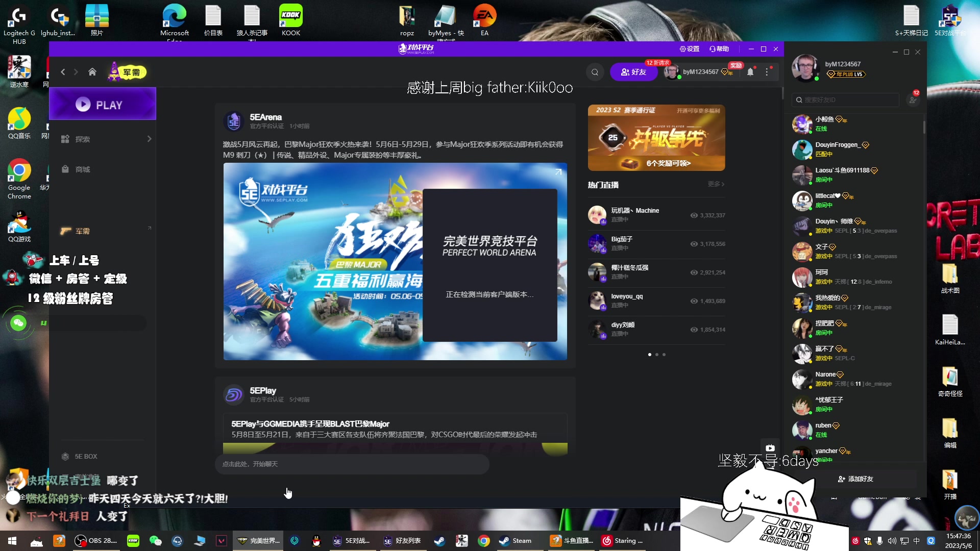Click the main feed scrollbar
Image resolution: width=980 pixels, height=551 pixels.
click(782, 93)
